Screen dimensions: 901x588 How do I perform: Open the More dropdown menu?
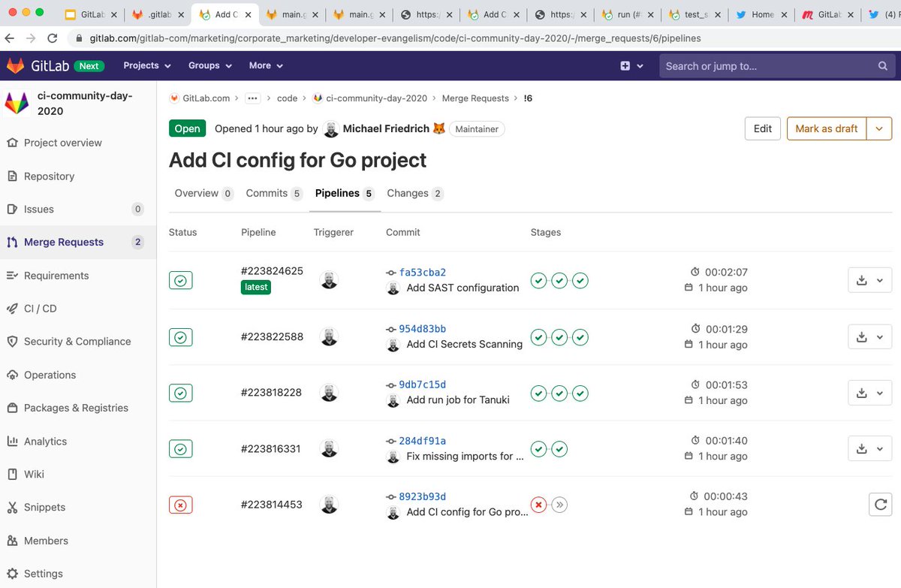tap(266, 66)
